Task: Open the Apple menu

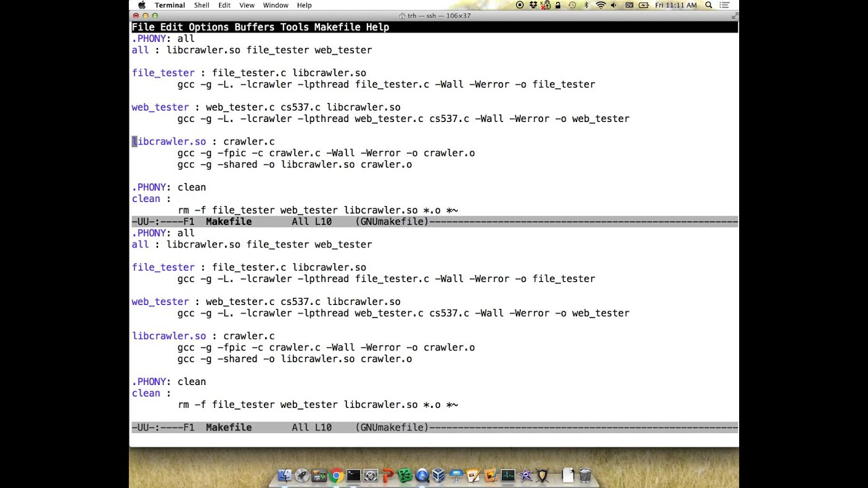Action: [x=142, y=5]
